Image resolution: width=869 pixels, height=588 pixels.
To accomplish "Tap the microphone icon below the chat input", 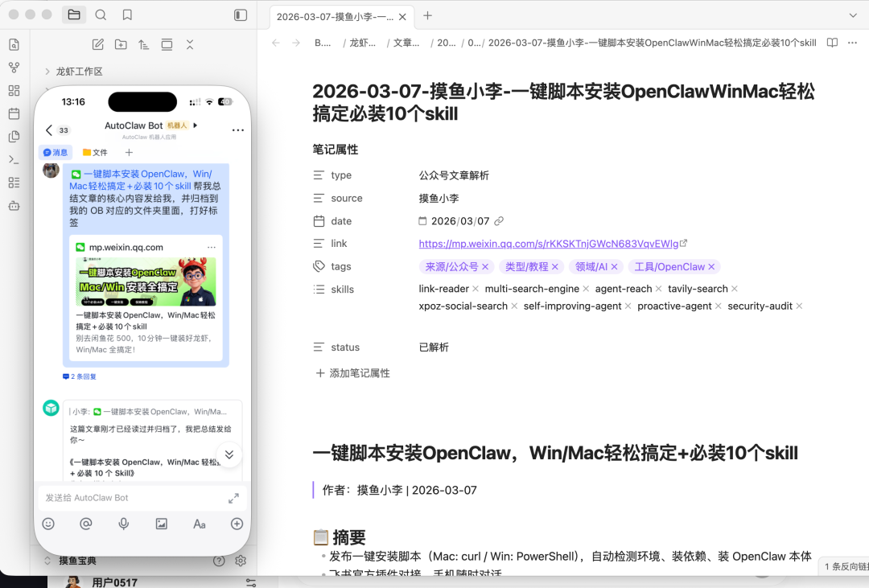I will click(x=122, y=524).
